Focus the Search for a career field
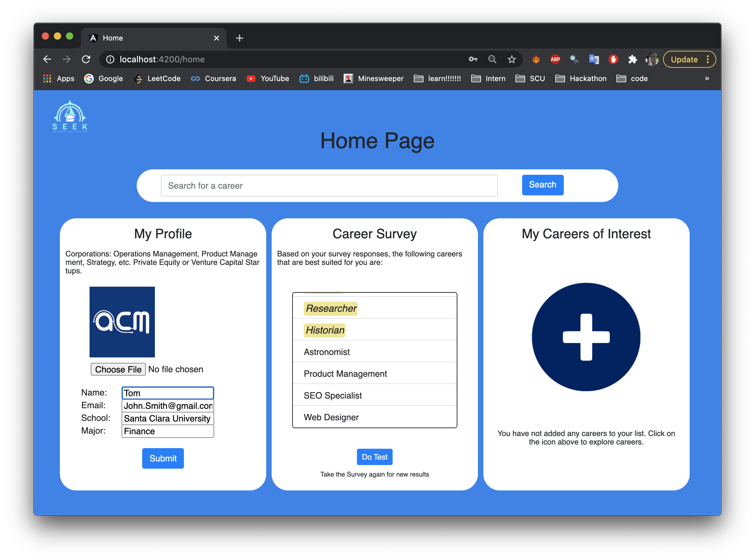 click(329, 186)
